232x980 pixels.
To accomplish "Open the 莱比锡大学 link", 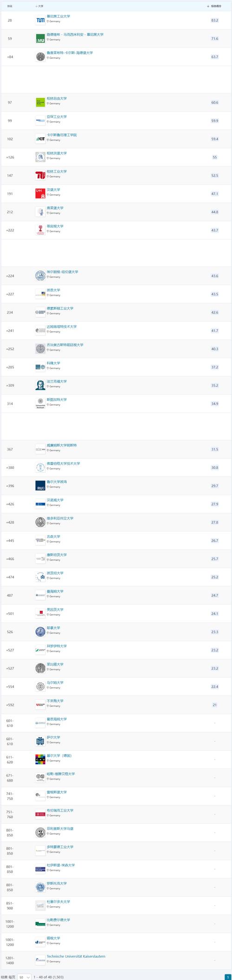I will (x=55, y=665).
